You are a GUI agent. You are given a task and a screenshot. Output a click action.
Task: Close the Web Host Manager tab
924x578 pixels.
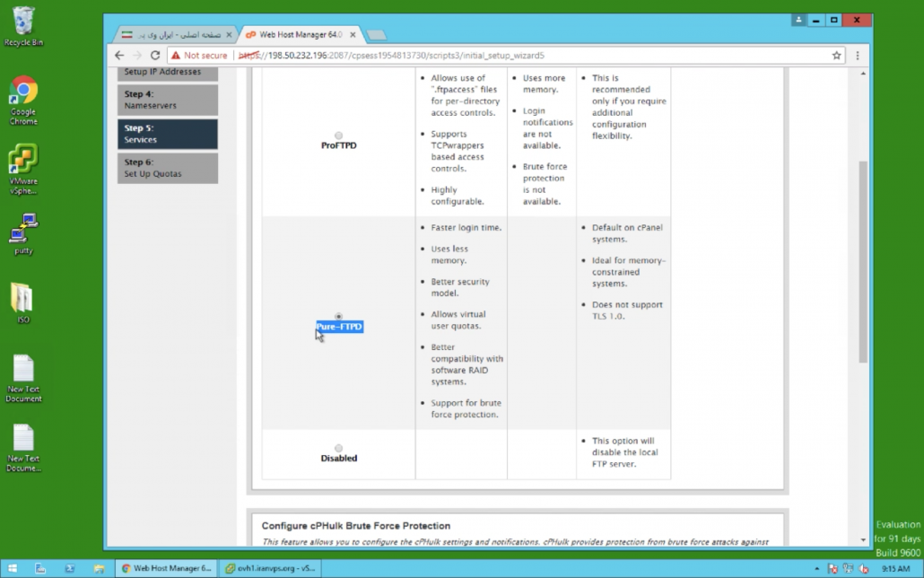point(353,34)
